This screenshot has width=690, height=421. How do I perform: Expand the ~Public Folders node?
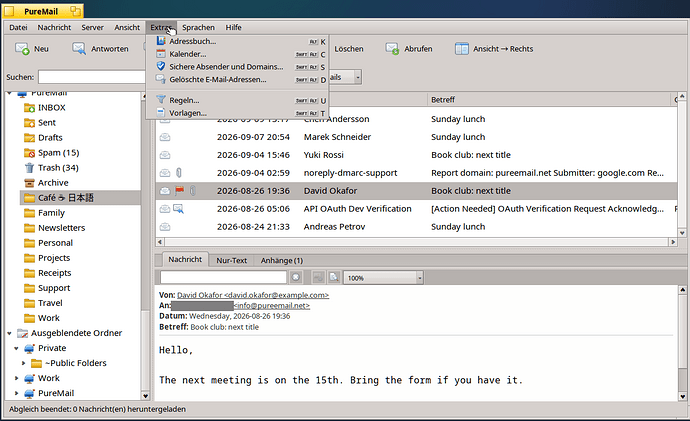[x=23, y=363]
